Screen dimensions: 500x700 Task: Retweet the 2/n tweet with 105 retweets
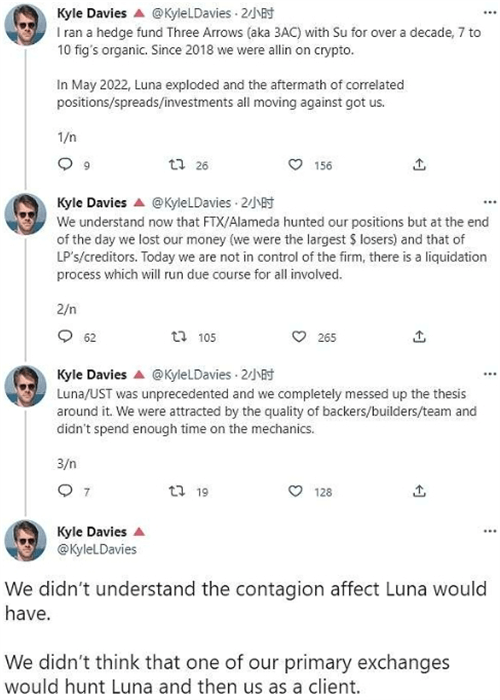pos(179,336)
